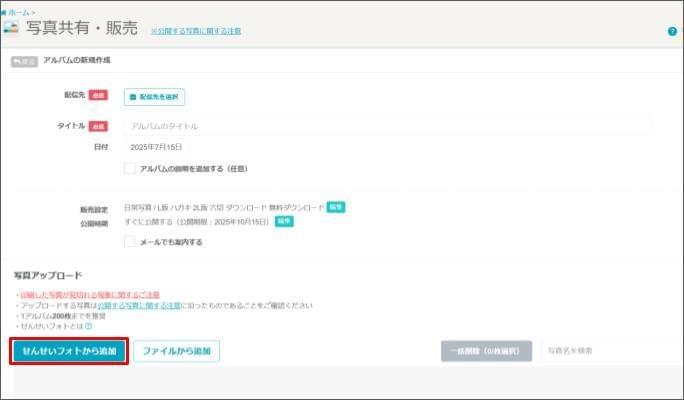Click the photo sharing page header icon

pyautogui.click(x=11, y=27)
